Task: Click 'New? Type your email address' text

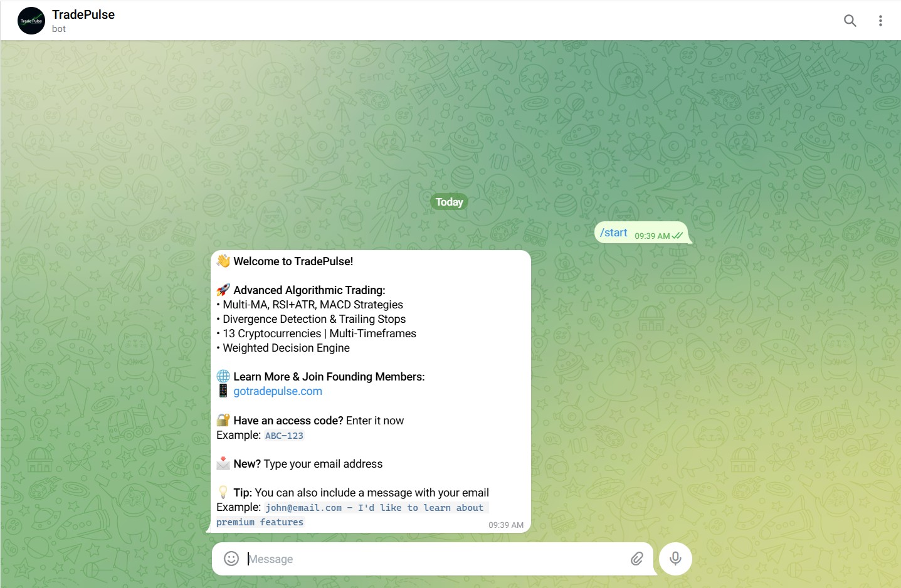Action: 308,464
